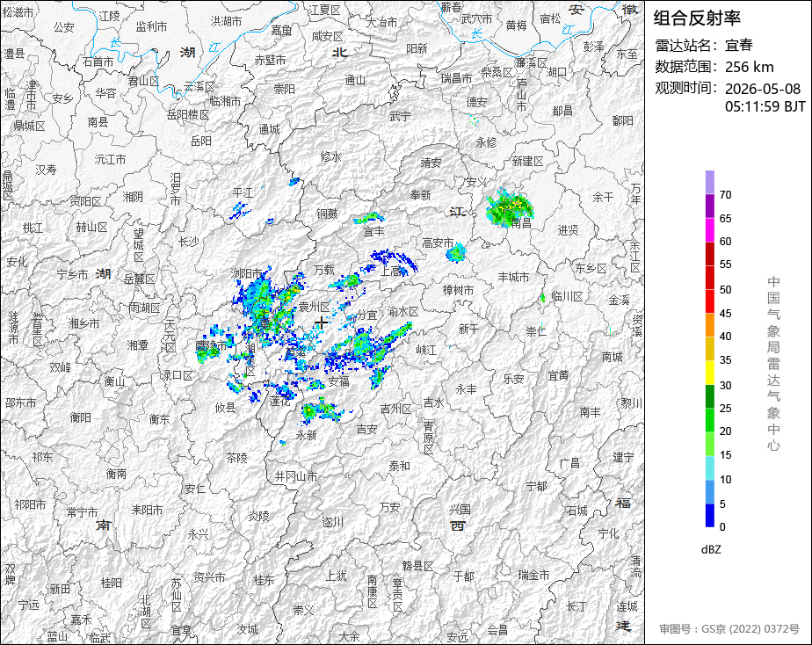812x645 pixels.
Task: Click the 吉州区 map label
Action: tap(395, 409)
